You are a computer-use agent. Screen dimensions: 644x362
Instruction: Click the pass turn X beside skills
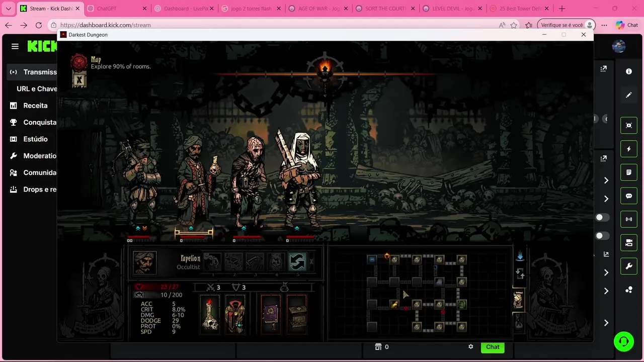coord(311,262)
